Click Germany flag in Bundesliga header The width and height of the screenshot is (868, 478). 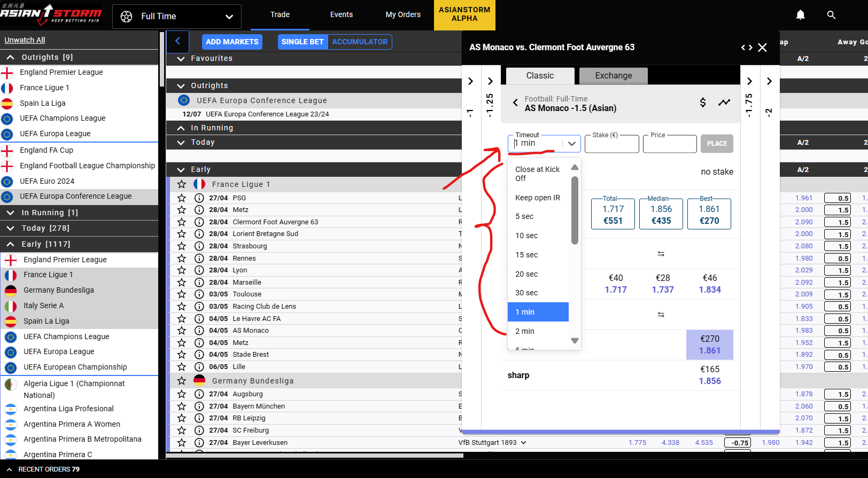(199, 380)
